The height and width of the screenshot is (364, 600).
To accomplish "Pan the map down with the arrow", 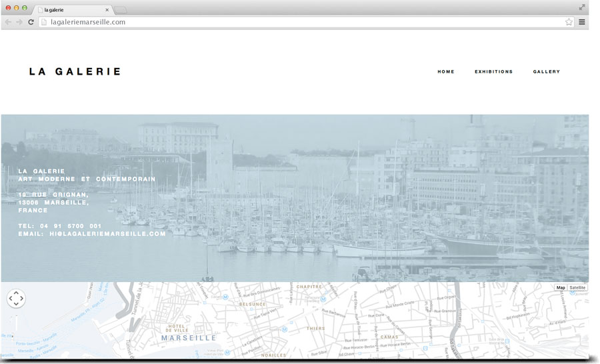I will [x=16, y=305].
